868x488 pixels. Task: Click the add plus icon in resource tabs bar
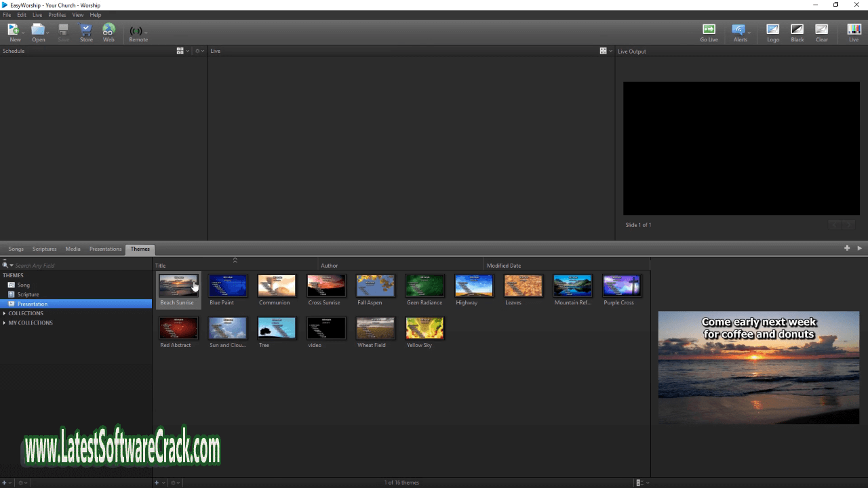(847, 248)
